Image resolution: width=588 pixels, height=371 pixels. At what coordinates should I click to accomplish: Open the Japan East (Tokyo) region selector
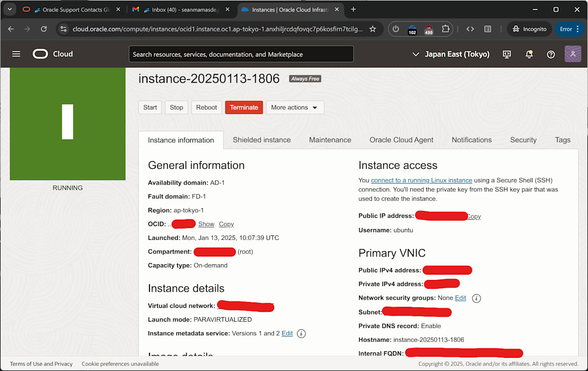451,54
